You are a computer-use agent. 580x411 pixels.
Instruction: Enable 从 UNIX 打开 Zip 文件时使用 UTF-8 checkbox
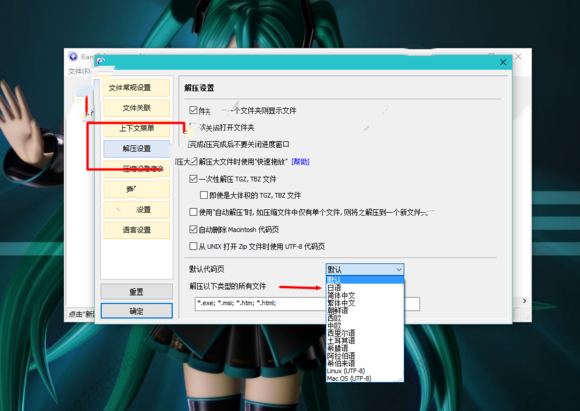193,246
